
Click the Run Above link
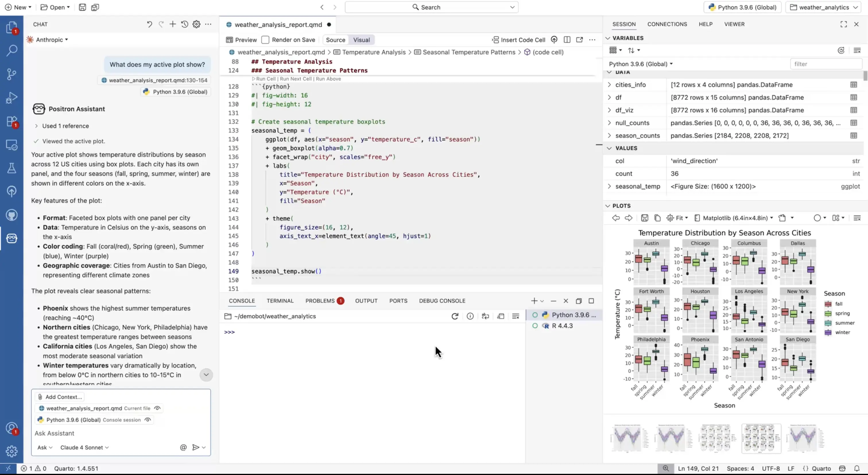click(328, 79)
